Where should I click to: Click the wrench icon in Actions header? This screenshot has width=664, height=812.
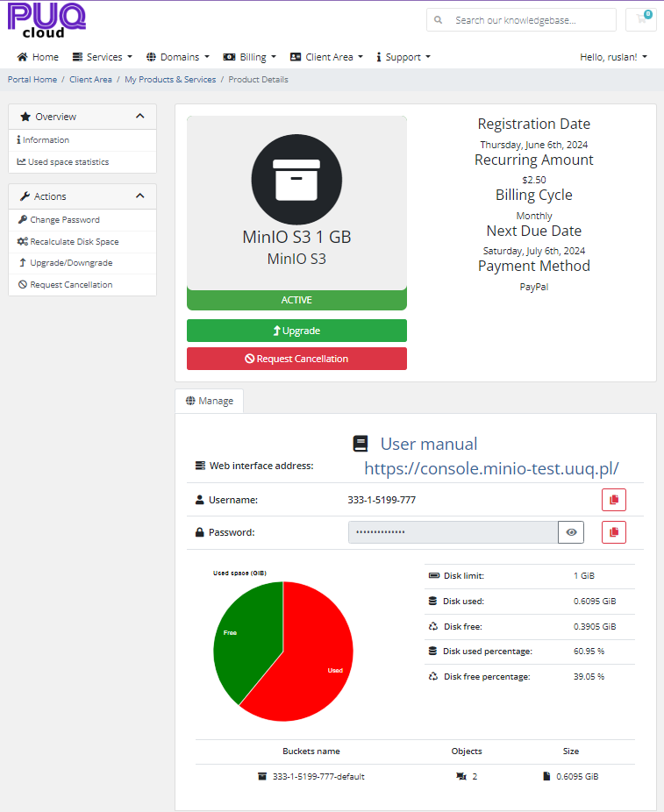coord(25,196)
